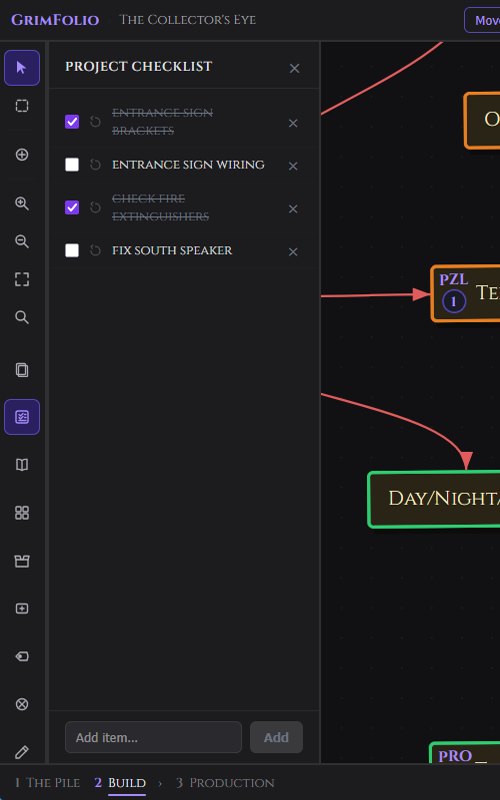
Task: Reset the Fix South Speaker item
Action: (95, 251)
